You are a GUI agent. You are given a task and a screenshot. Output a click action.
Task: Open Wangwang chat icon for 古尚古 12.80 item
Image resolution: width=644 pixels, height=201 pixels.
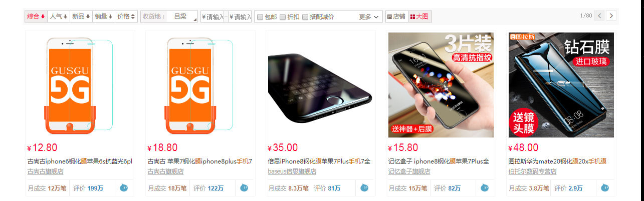(x=124, y=188)
